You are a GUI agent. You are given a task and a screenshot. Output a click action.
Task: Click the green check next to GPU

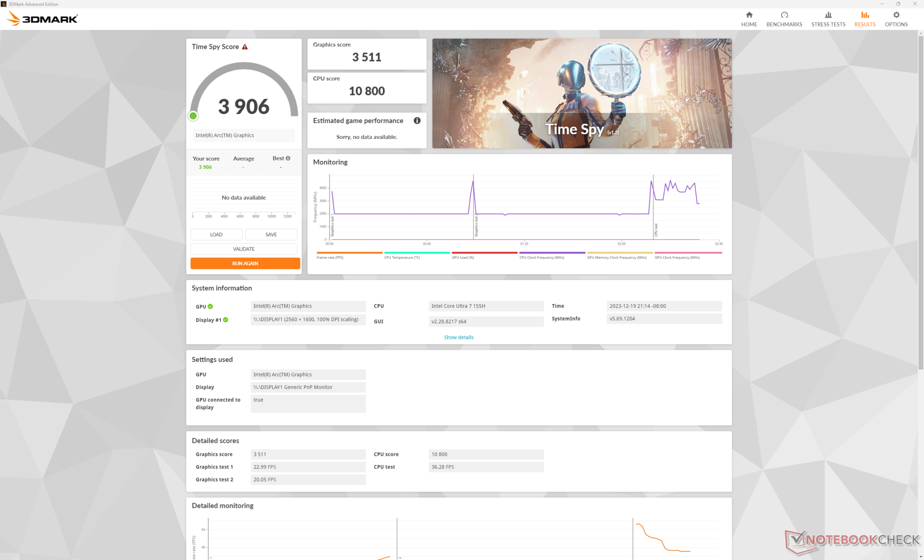210,306
